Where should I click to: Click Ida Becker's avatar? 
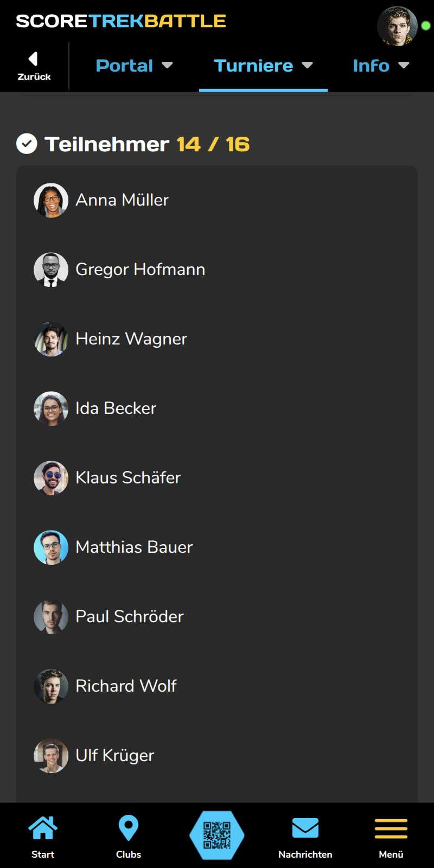[51, 409]
